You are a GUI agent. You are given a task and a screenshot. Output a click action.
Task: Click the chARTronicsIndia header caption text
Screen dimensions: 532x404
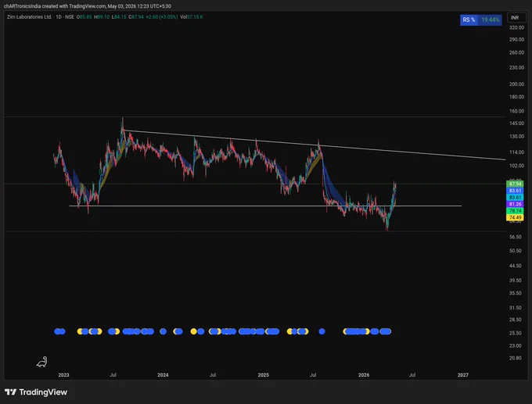(87, 6)
